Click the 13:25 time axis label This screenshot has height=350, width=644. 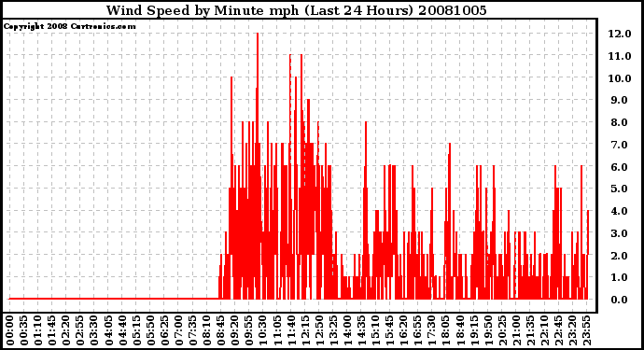(333, 330)
